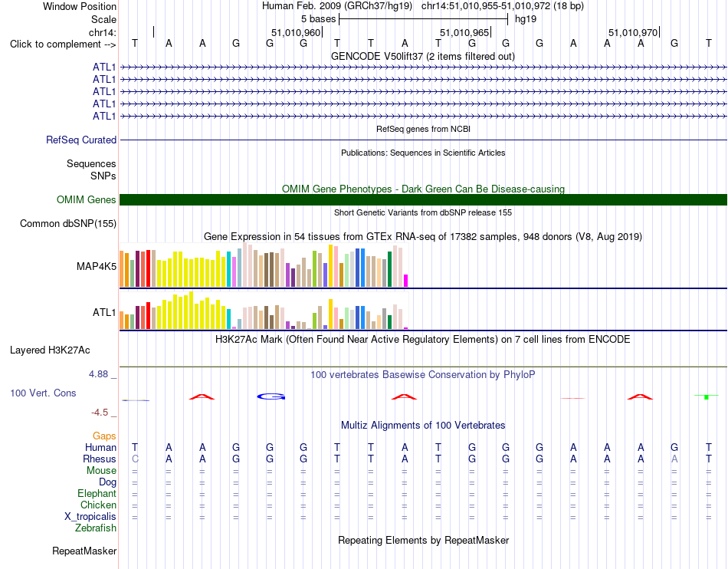
Task: Click the OMIM Genes track label
Action: pos(87,199)
